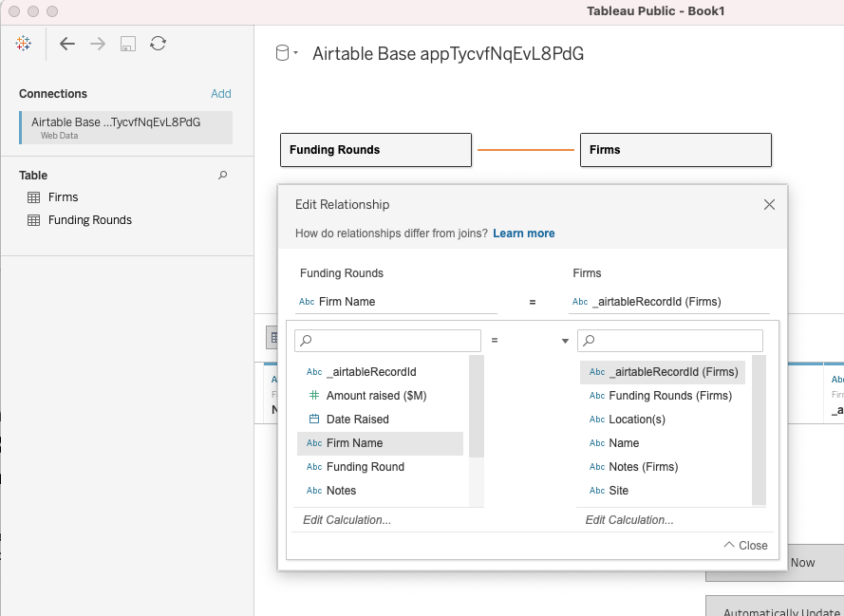Select the Airtable Base connection entry
The image size is (844, 616).
point(126,127)
